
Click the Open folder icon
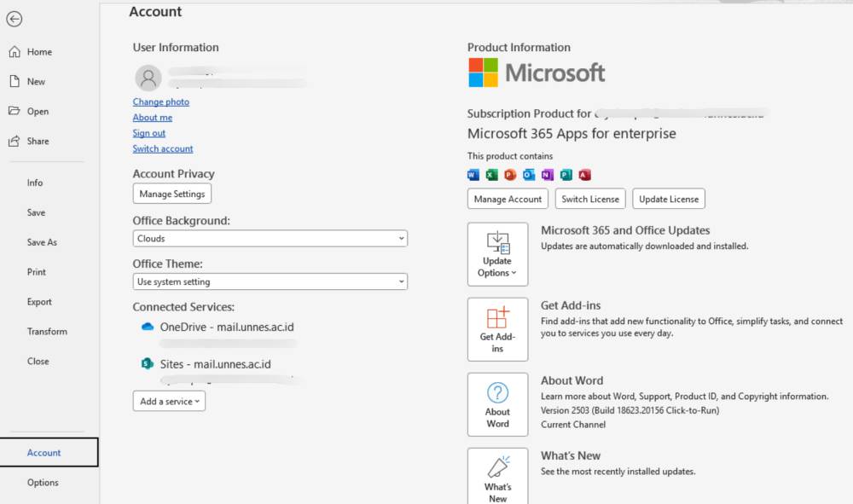[x=15, y=111]
